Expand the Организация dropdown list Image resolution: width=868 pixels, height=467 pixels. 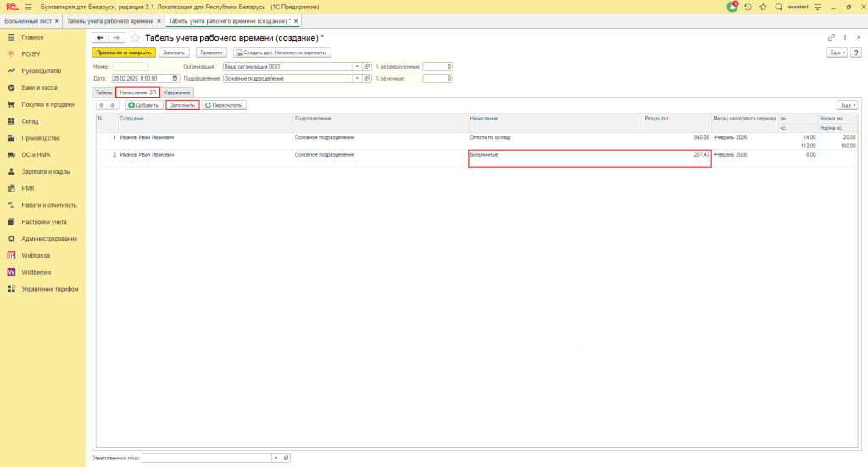tap(357, 66)
